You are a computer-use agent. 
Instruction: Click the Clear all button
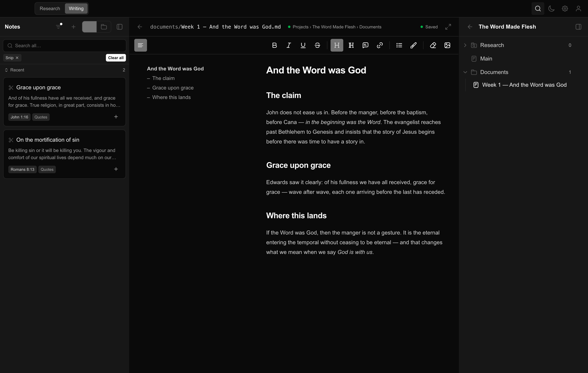[116, 58]
